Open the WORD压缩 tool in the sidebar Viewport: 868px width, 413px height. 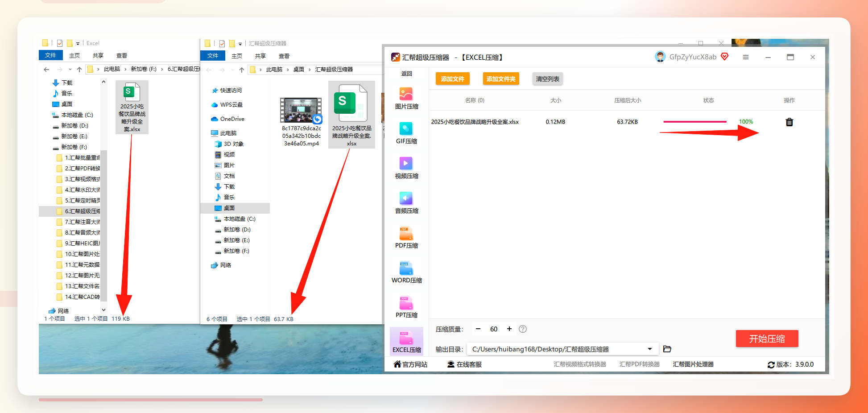pos(406,273)
